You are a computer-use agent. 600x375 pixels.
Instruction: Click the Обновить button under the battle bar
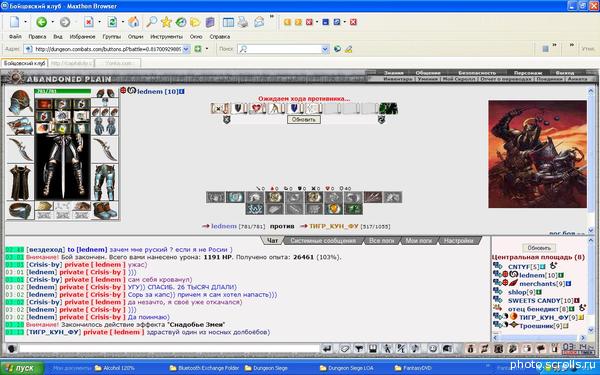click(x=304, y=119)
